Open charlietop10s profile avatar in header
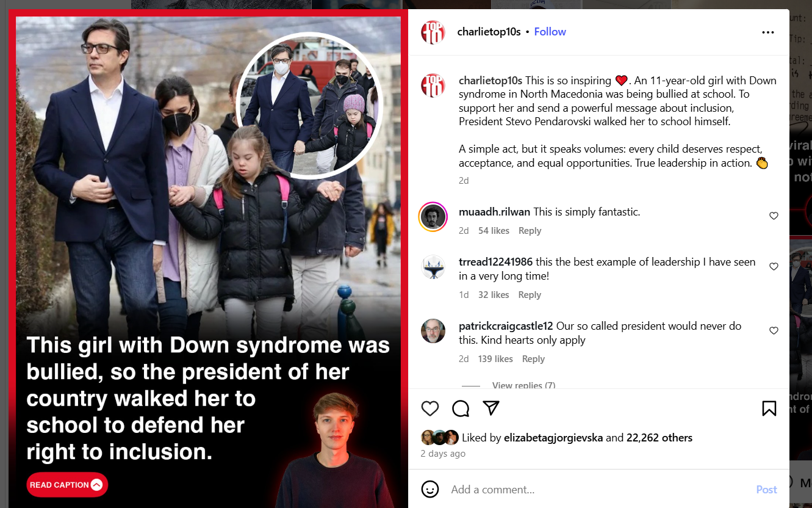The height and width of the screenshot is (508, 812). [433, 32]
